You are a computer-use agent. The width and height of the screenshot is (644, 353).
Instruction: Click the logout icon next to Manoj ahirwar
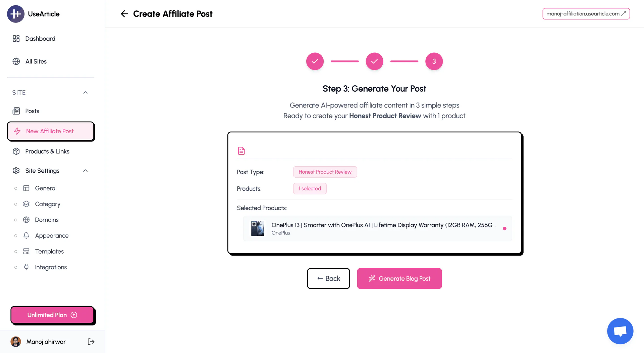(x=91, y=341)
